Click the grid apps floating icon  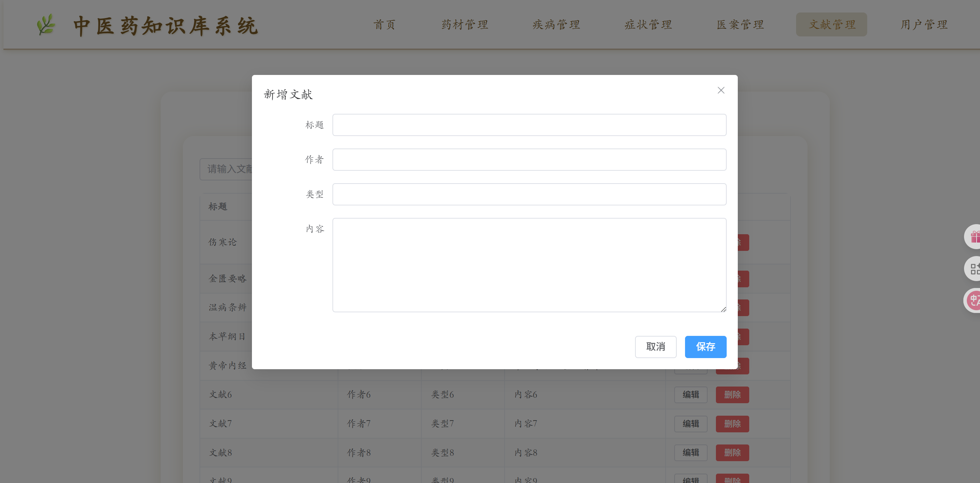973,269
